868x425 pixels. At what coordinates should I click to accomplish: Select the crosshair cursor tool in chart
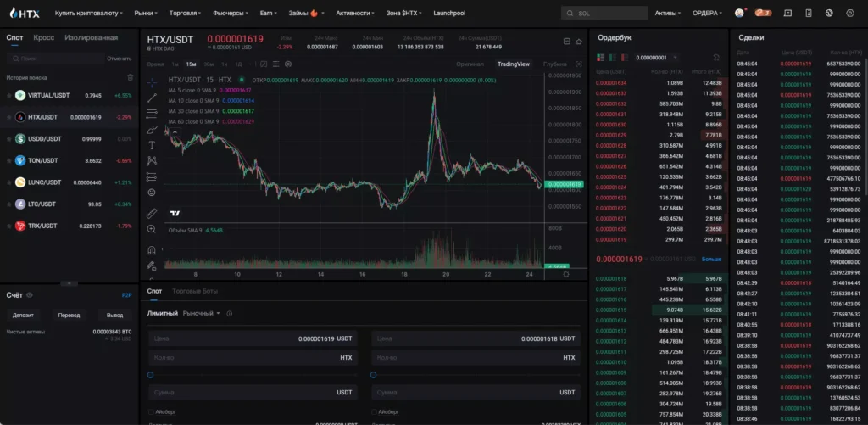click(152, 82)
